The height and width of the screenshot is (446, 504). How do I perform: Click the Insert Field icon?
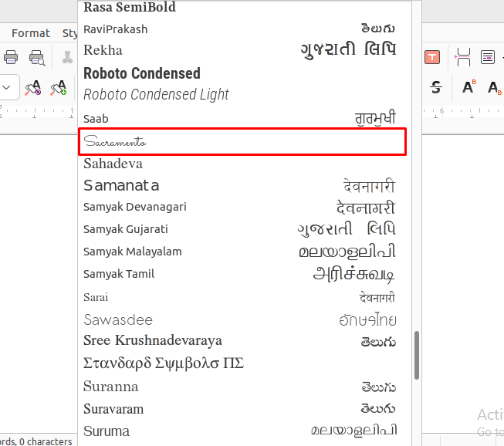[488, 57]
